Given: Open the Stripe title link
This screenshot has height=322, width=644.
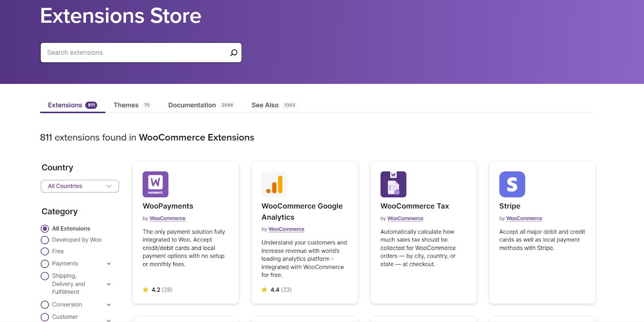Looking at the screenshot, I should 510,206.
